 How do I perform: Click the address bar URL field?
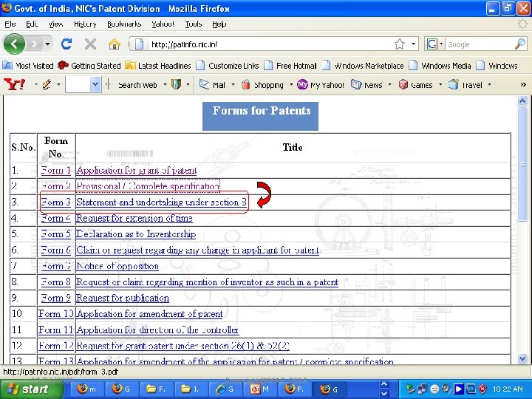(270, 44)
